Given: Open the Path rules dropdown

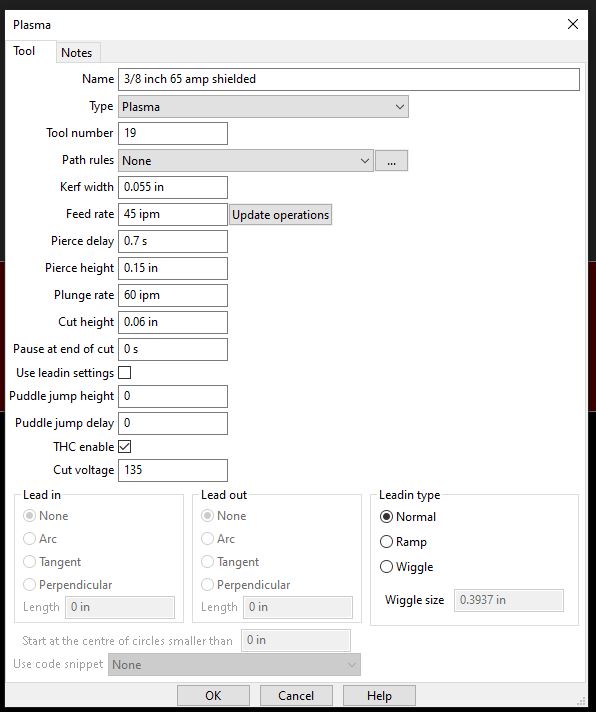Looking at the screenshot, I should [x=246, y=161].
